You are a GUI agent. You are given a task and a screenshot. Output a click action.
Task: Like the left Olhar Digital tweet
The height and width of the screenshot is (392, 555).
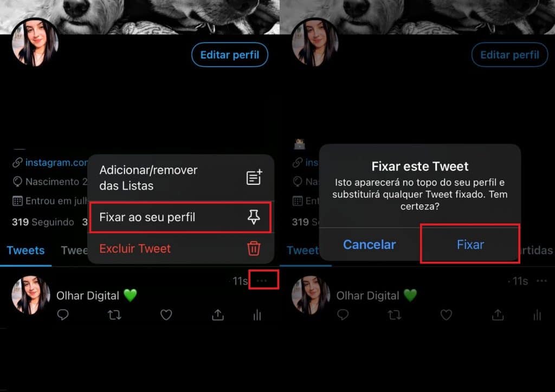click(166, 315)
